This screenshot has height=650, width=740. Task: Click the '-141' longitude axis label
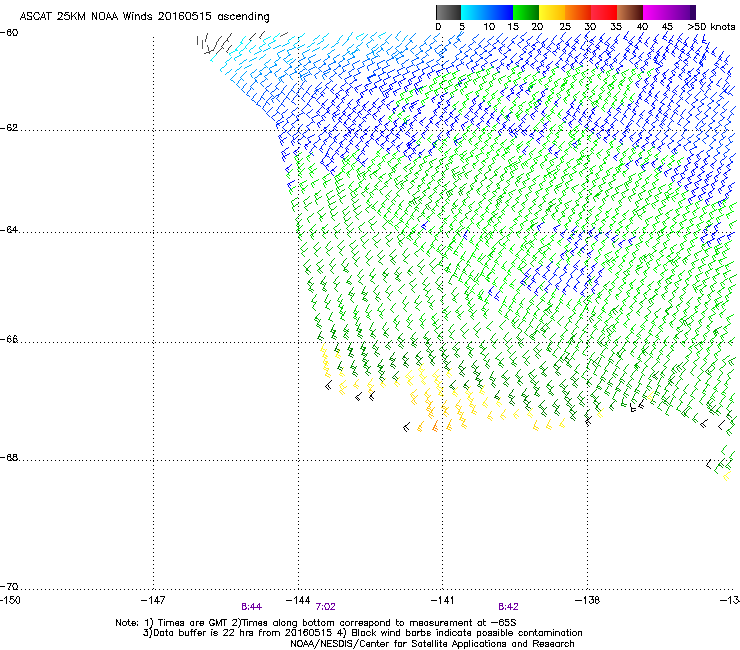pos(443,600)
